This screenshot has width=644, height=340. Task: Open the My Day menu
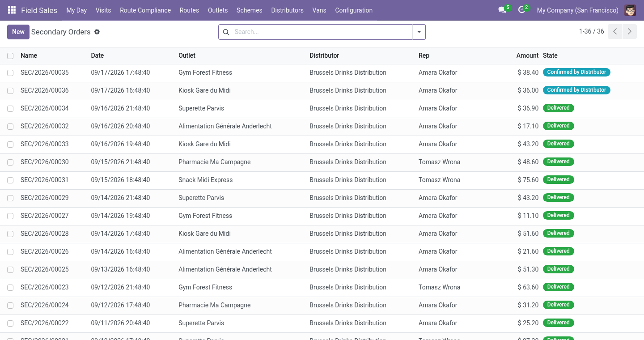point(76,10)
